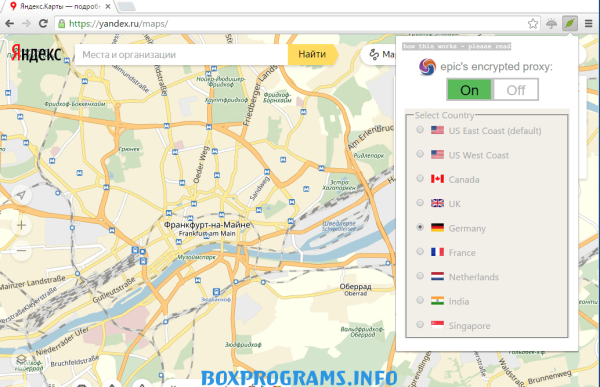Click the umbrella extension icon
This screenshot has height=387, width=600.
[551, 24]
